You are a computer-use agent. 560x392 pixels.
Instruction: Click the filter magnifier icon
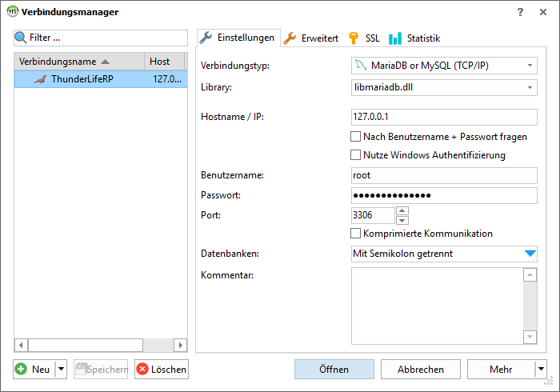21,38
